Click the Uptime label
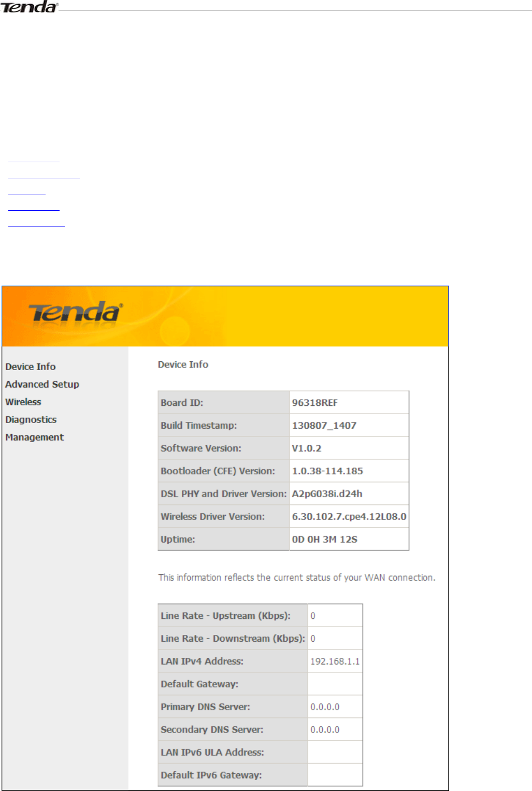Viewport: 532px width, 791px height. pyautogui.click(x=178, y=540)
